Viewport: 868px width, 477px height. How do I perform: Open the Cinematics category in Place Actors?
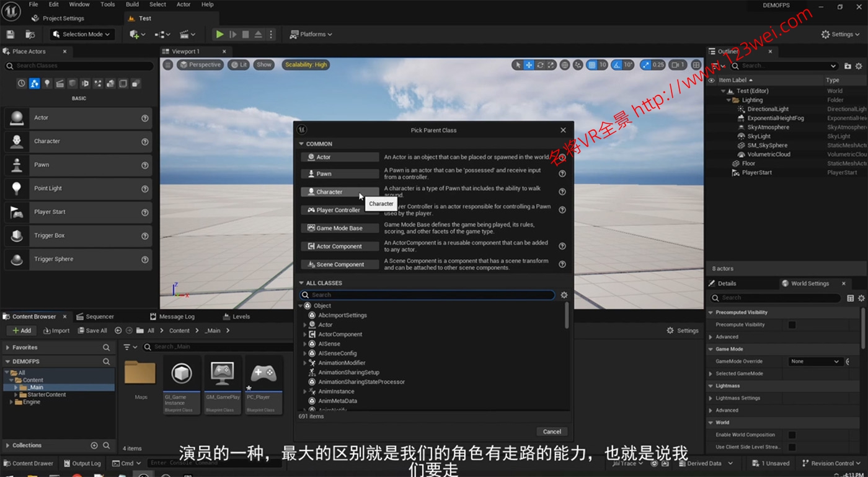[x=60, y=83]
